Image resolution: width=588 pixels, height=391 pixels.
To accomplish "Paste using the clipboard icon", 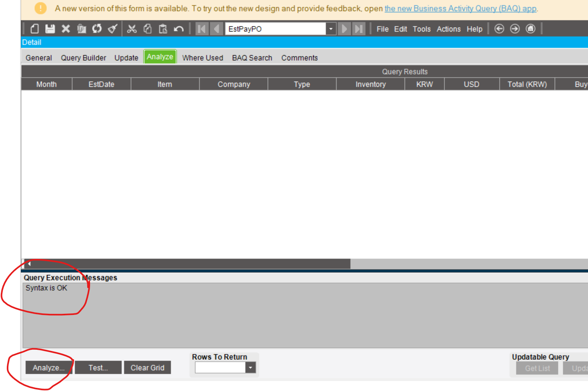I will pyautogui.click(x=163, y=29).
